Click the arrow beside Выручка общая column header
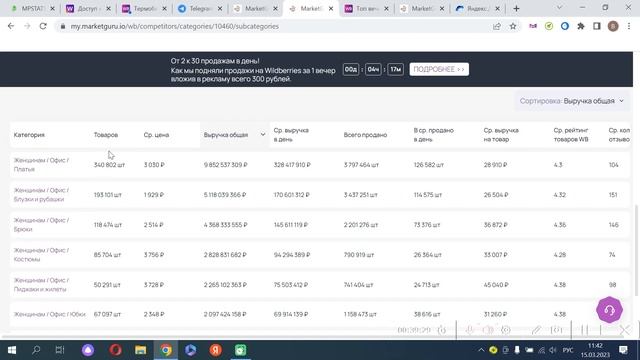This screenshot has height=360, width=640. (263, 135)
